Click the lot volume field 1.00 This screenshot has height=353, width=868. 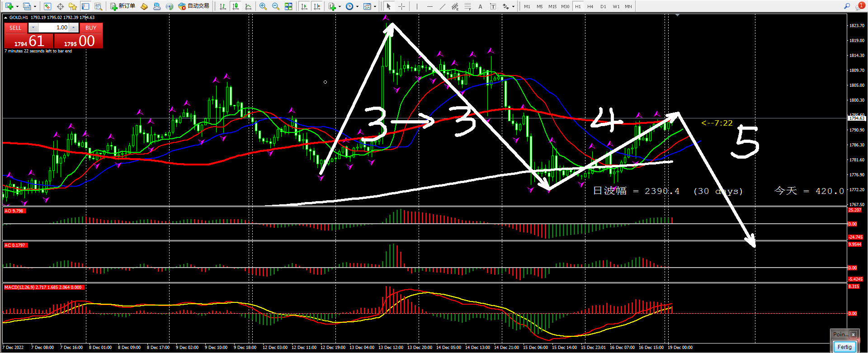(x=53, y=28)
